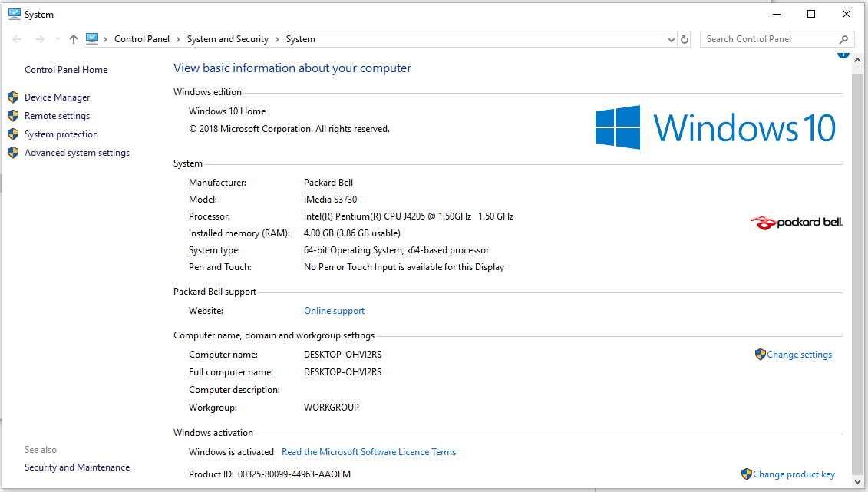
Task: Click the processor value Intel Pentium J4205
Action: tap(408, 216)
